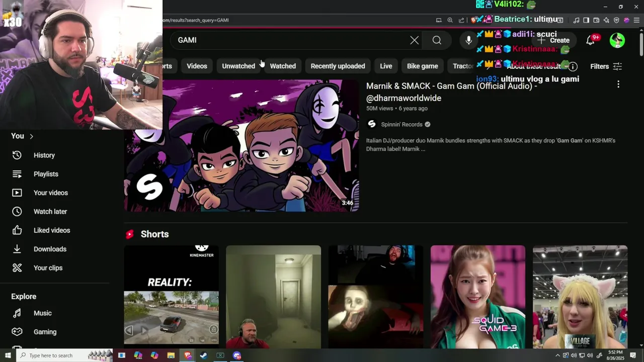Clear the GAMI search text with X
644x362 pixels.
(414, 40)
